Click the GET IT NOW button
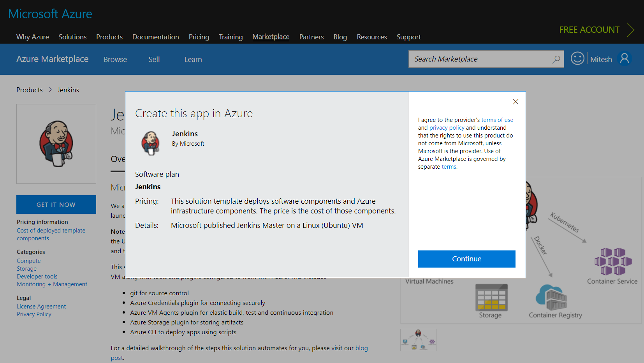 click(56, 204)
